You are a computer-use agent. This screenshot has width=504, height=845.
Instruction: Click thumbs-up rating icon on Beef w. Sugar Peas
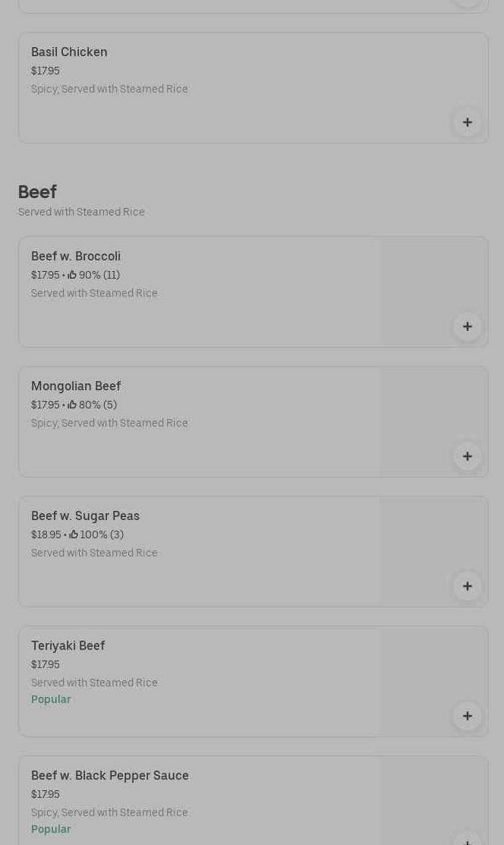coord(74,534)
